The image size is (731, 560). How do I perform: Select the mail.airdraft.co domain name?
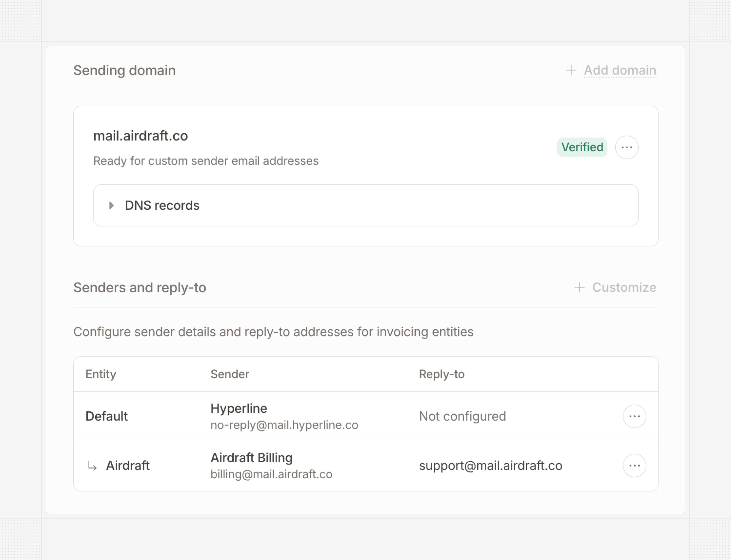coord(141,136)
